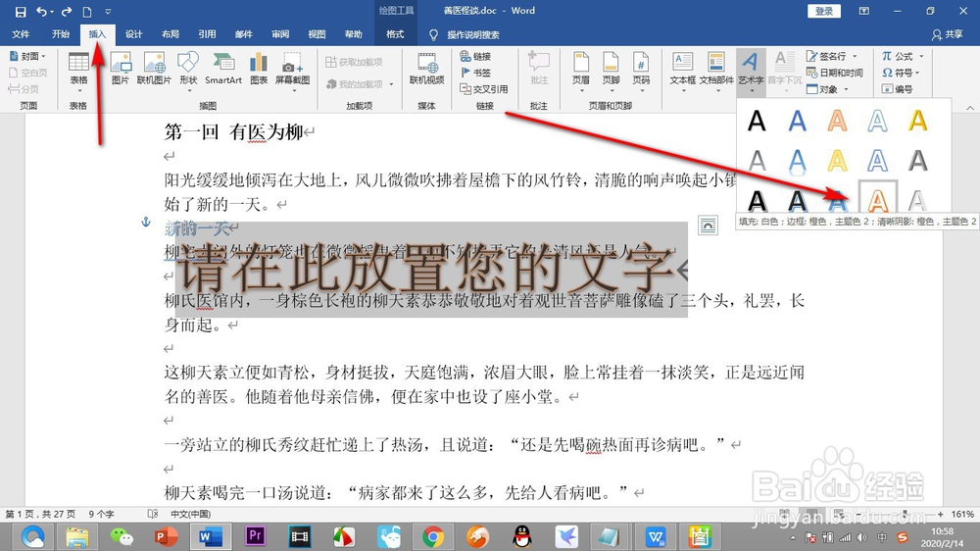Open the 页脚 footer dropdown
Image resolution: width=980 pixels, height=551 pixels.
pos(611,72)
